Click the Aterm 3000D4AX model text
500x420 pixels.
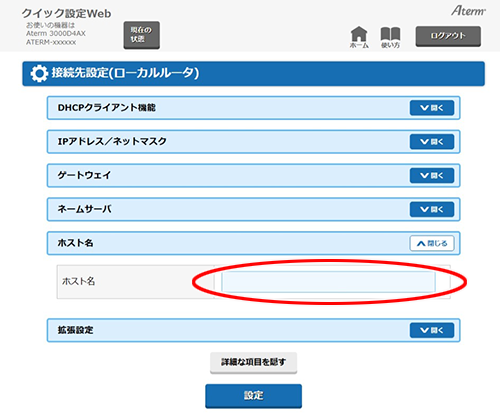[56, 33]
